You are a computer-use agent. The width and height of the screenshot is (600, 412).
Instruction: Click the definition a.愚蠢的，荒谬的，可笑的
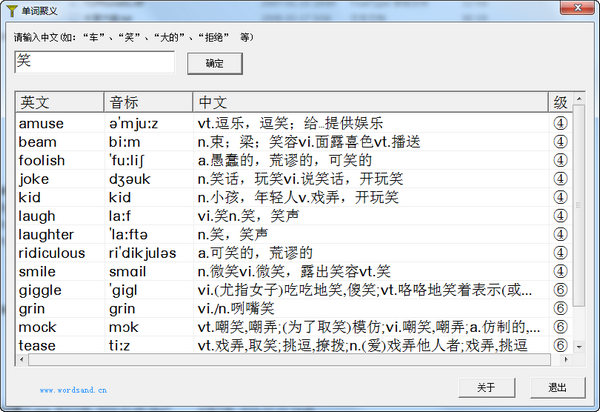click(x=285, y=160)
